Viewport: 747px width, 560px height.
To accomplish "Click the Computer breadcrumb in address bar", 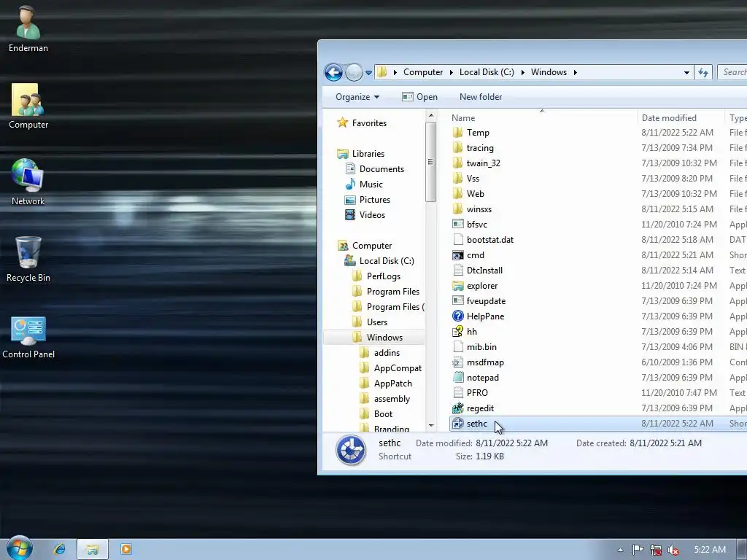I will 423,72.
